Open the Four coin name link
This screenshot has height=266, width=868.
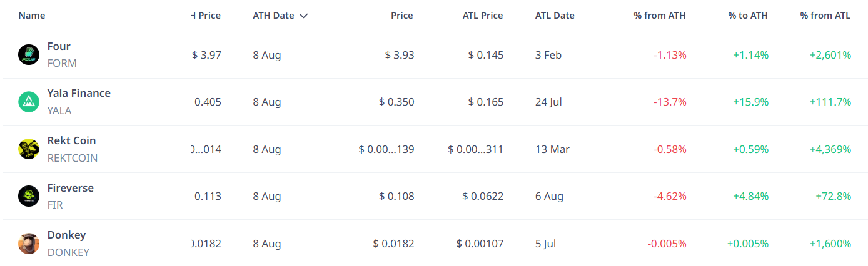click(x=59, y=46)
